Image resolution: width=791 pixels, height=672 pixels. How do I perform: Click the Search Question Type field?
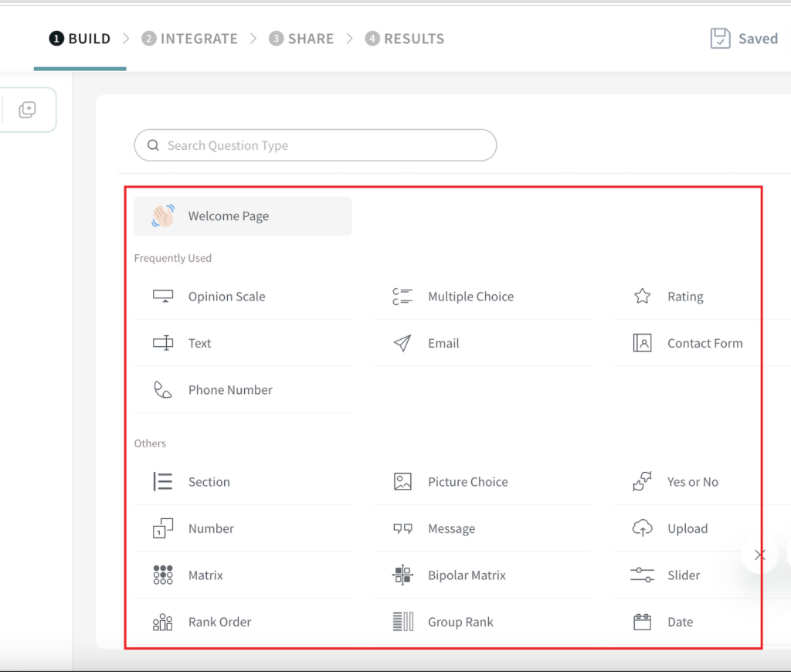point(315,145)
